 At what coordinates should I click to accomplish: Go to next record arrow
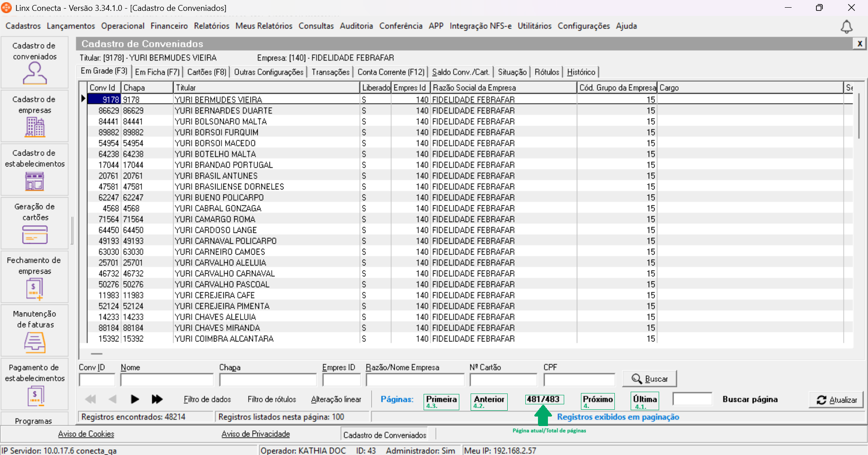[x=135, y=399]
